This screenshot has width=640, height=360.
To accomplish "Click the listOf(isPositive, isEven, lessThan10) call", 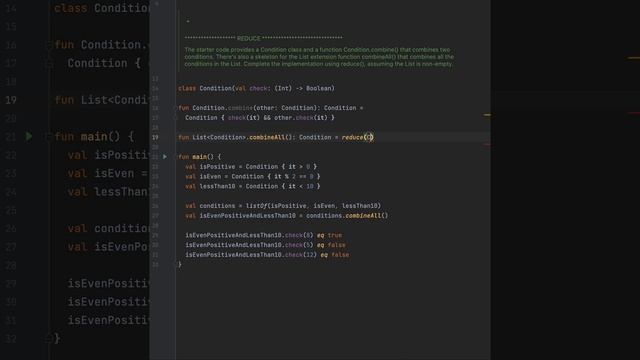I will click(313, 206).
